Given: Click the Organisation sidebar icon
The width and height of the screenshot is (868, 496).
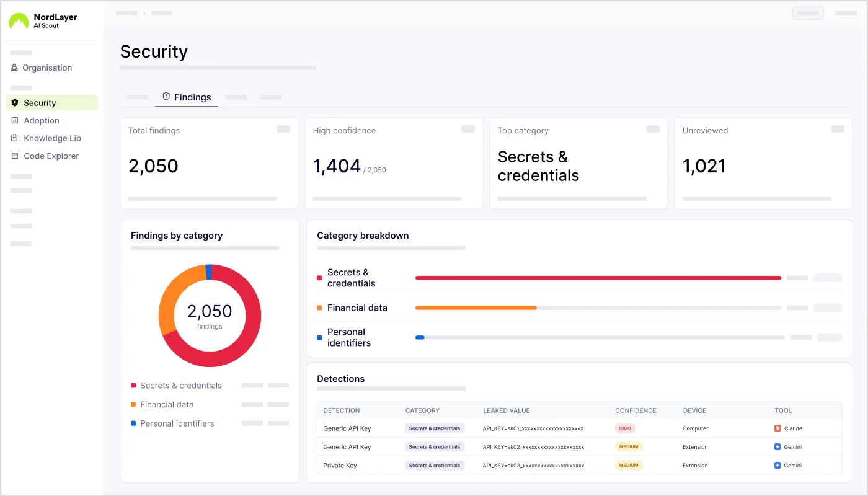Looking at the screenshot, I should click(x=14, y=68).
